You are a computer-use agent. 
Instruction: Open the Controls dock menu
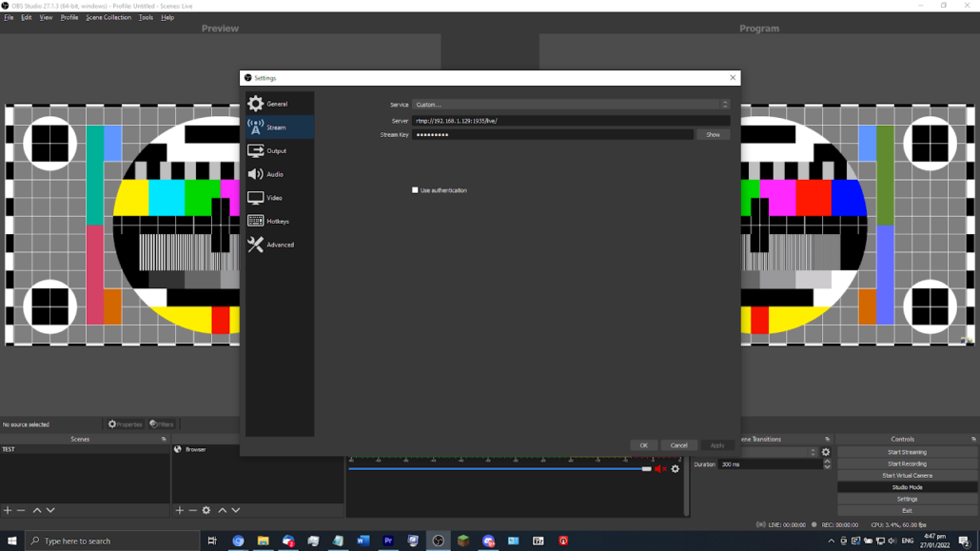tap(973, 440)
